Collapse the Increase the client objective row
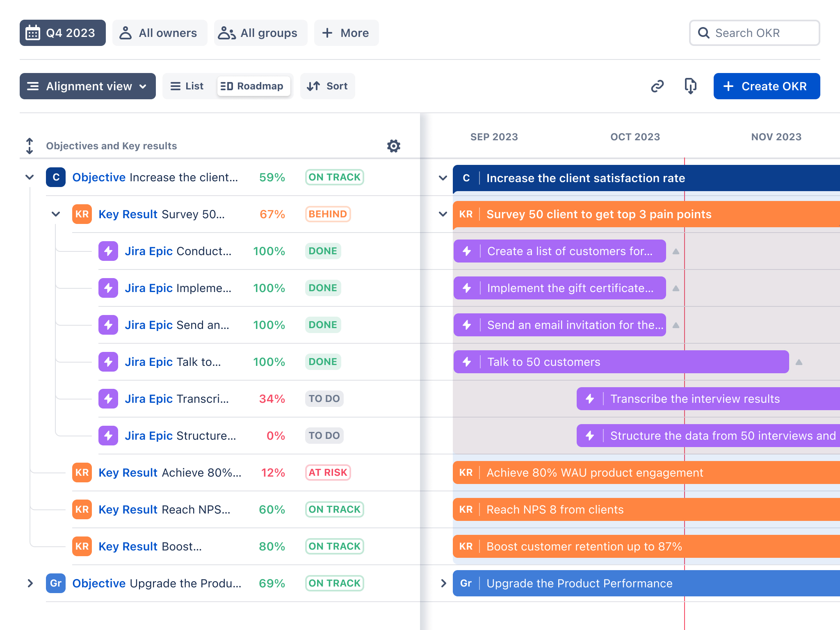The height and width of the screenshot is (630, 840). (30, 177)
